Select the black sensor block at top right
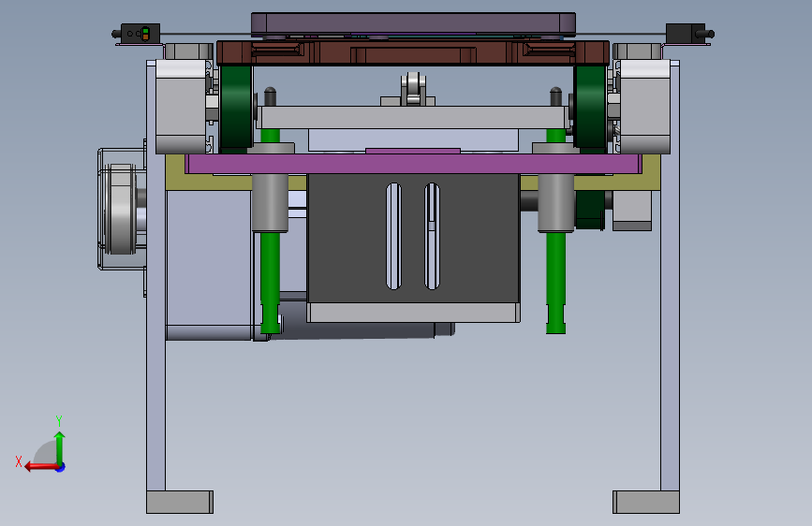The height and width of the screenshot is (526, 812). [x=686, y=34]
